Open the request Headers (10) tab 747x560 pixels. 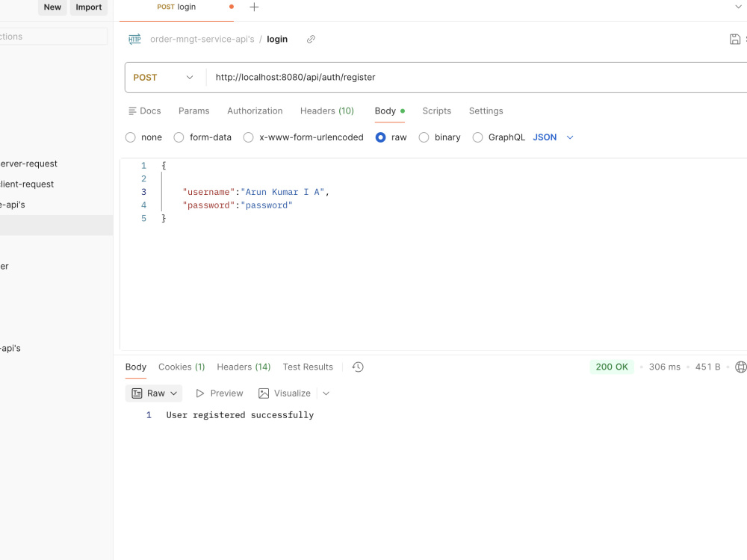pyautogui.click(x=327, y=111)
